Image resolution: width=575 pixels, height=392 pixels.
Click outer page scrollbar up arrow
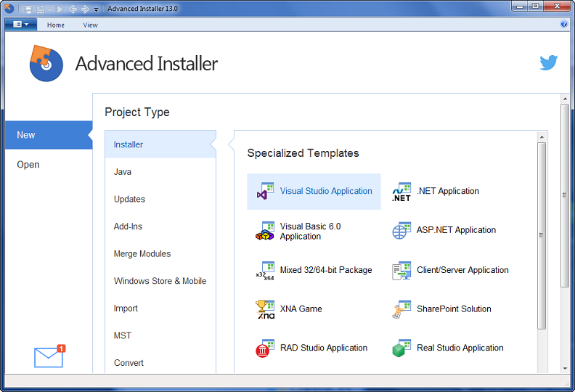(x=565, y=99)
